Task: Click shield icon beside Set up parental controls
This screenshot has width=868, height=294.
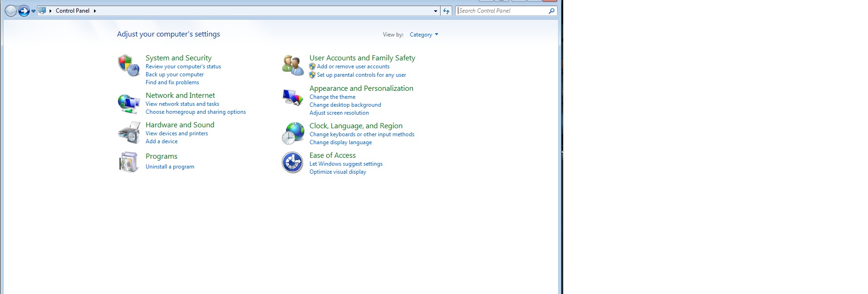Action: 312,75
